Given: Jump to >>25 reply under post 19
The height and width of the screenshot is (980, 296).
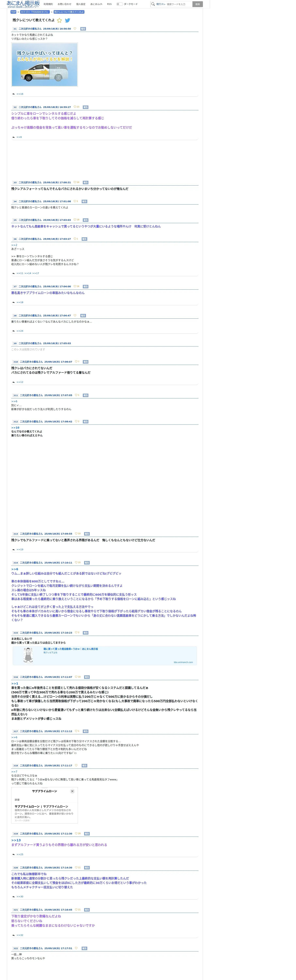Looking at the screenshot, I should [20, 854].
